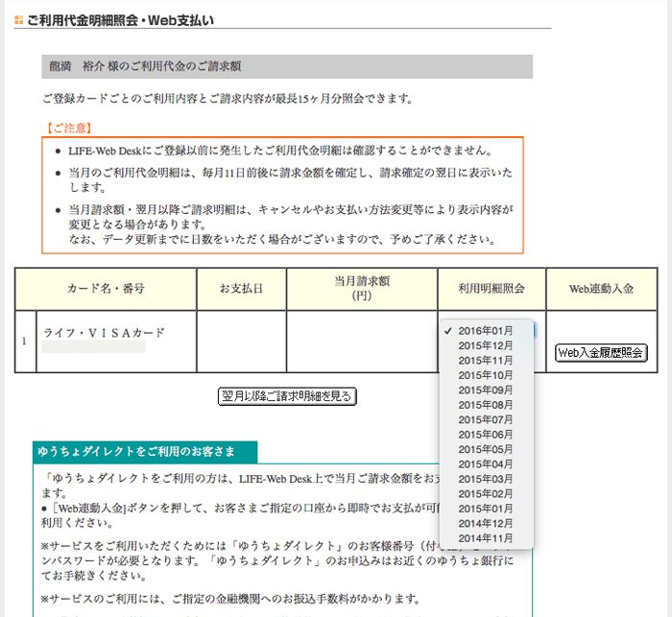Select 2015年09月 option
The height and width of the screenshot is (617, 672).
pyautogui.click(x=486, y=390)
